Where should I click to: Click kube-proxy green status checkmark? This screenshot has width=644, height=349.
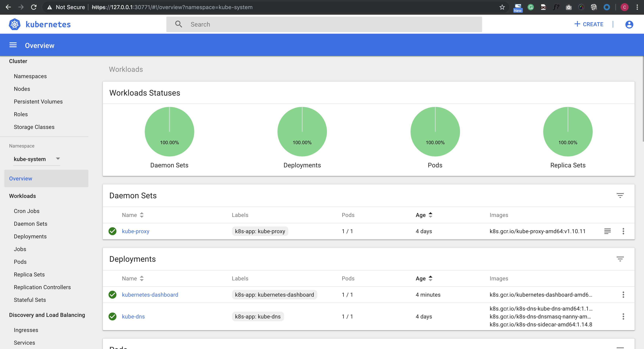coord(112,231)
